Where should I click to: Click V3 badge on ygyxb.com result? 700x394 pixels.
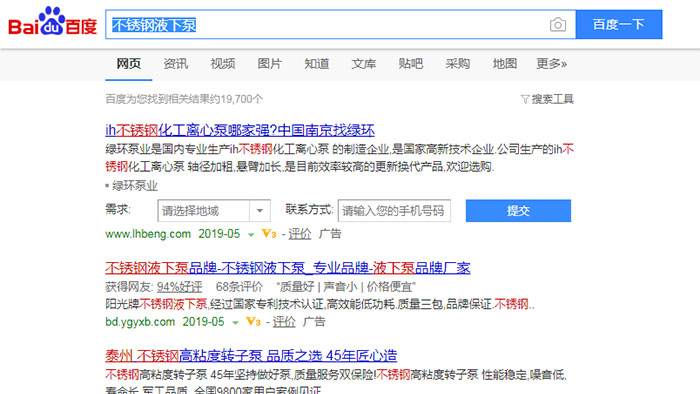(253, 321)
